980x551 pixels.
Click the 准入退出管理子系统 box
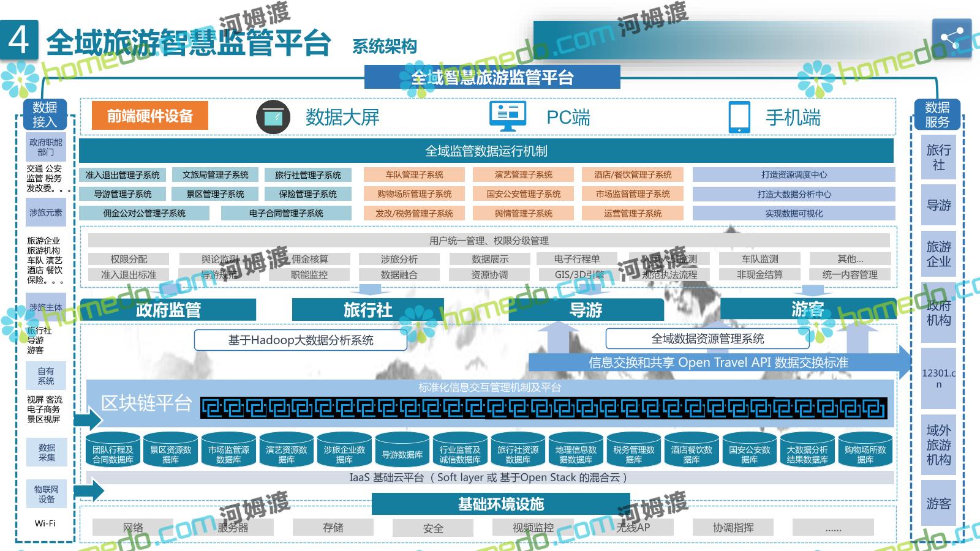tap(123, 175)
